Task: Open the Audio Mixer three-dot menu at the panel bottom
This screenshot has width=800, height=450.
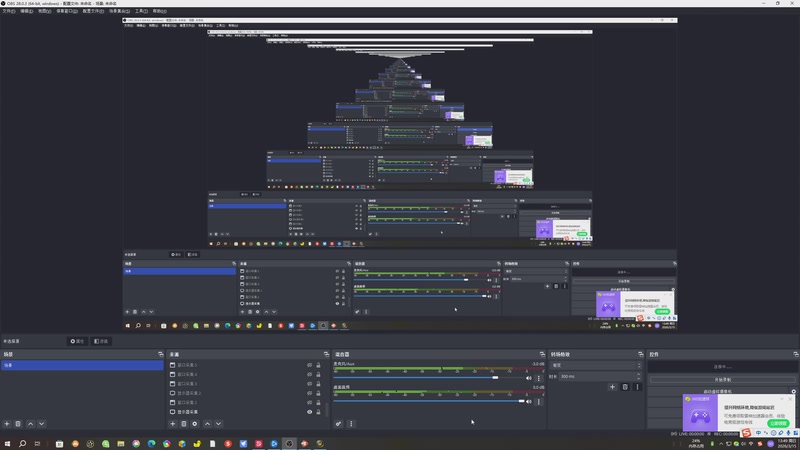Action: (351, 423)
